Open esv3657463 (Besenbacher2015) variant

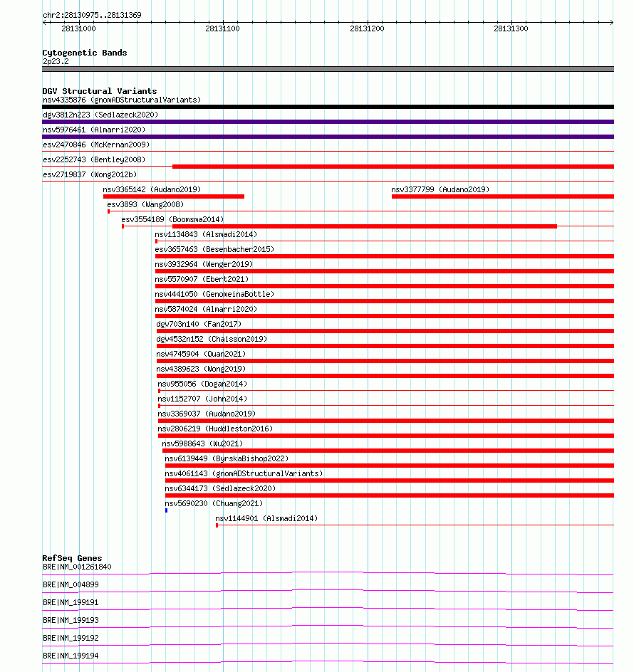pyautogui.click(x=214, y=249)
